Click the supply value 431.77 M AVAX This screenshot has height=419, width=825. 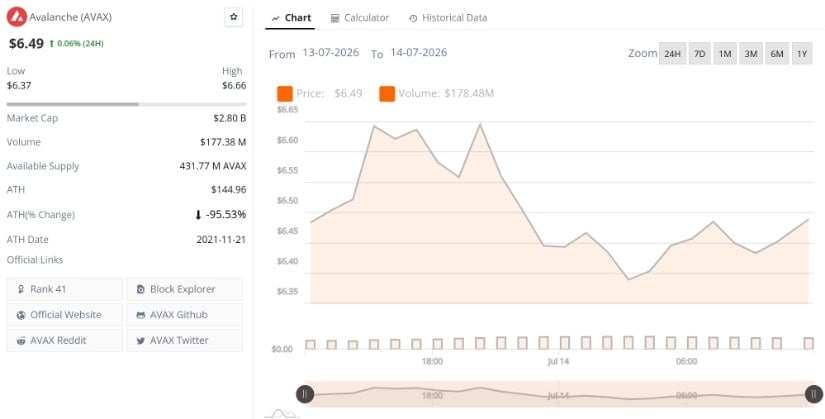[x=213, y=166]
